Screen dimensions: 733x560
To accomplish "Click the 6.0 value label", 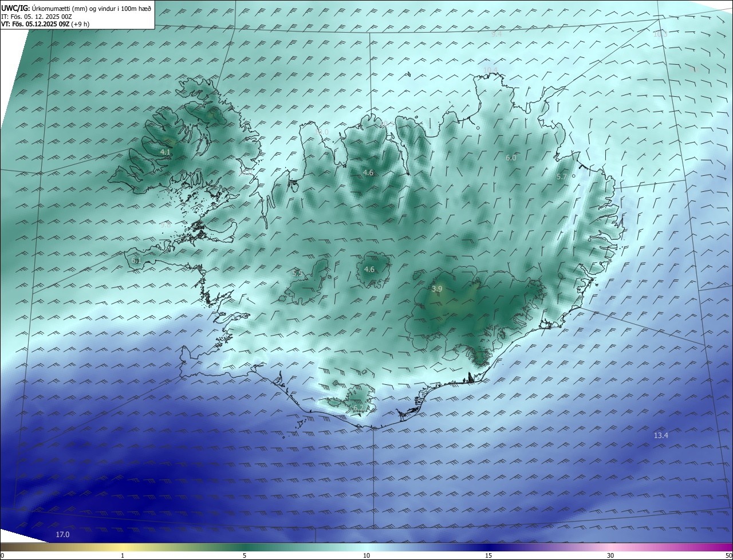I will (x=511, y=158).
